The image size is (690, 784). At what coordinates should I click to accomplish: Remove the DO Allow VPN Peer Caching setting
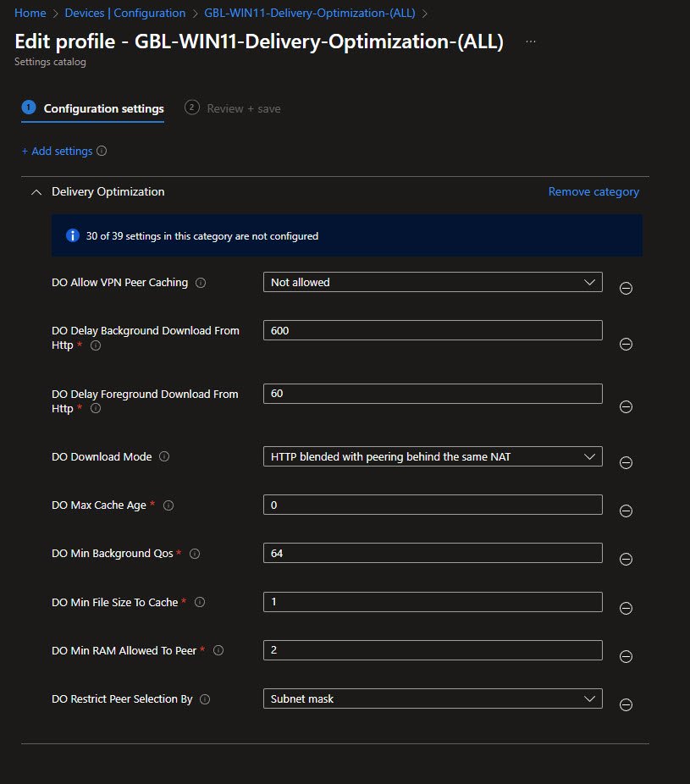click(627, 288)
